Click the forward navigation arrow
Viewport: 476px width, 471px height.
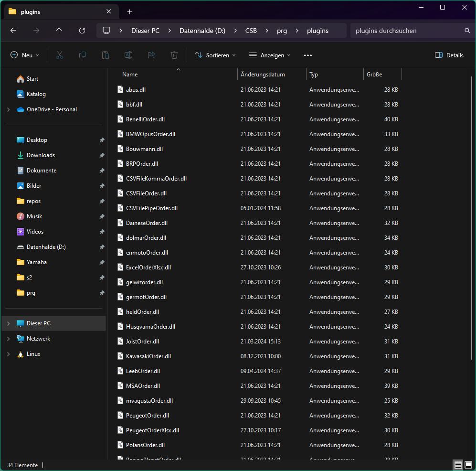[36, 31]
